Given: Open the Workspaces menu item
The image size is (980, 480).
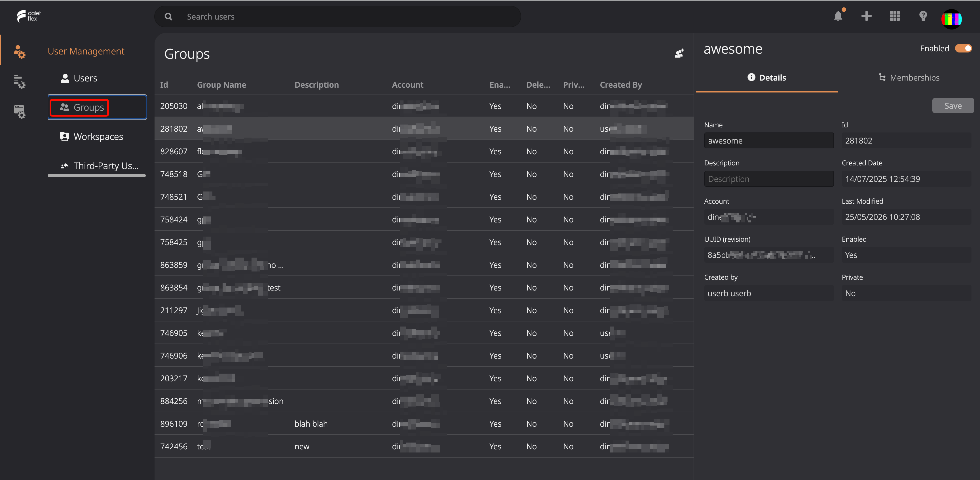Looking at the screenshot, I should pyautogui.click(x=92, y=136).
